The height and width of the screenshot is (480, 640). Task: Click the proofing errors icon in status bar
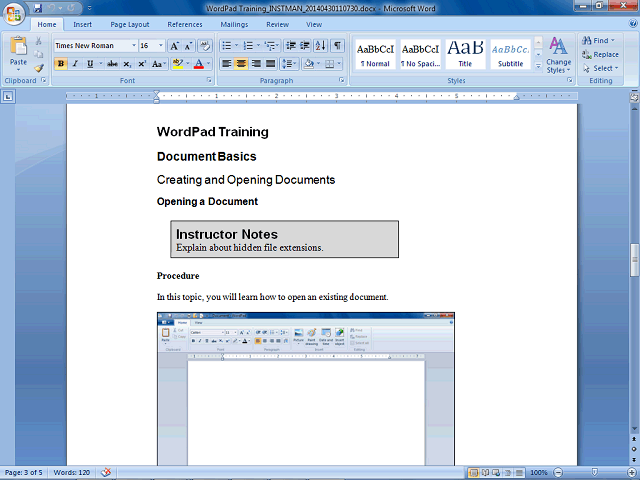click(x=106, y=472)
